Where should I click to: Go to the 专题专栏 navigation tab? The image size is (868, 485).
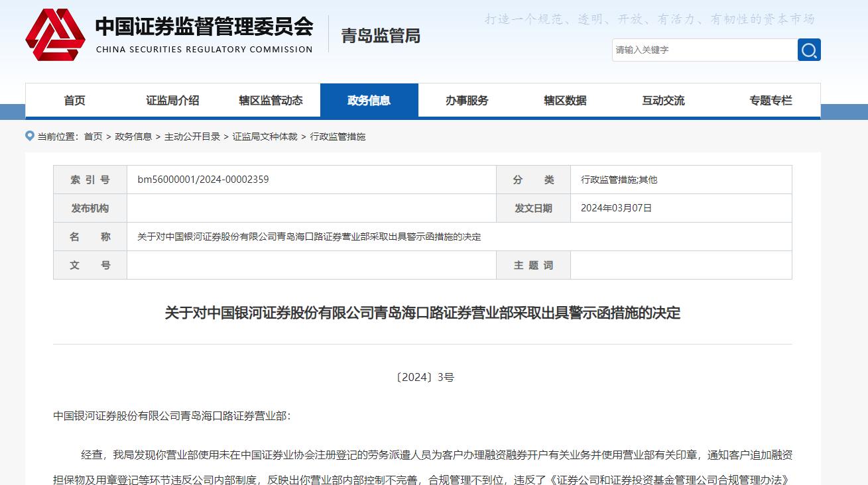click(771, 101)
